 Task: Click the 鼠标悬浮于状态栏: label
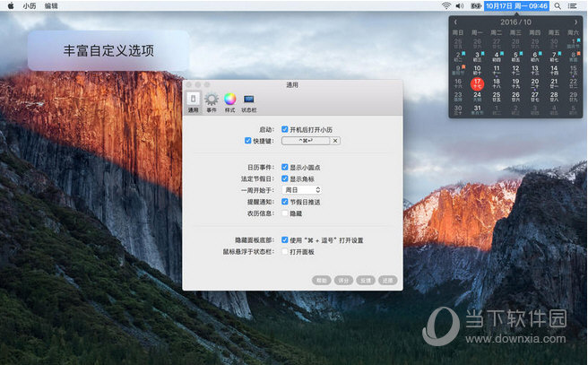coord(248,252)
